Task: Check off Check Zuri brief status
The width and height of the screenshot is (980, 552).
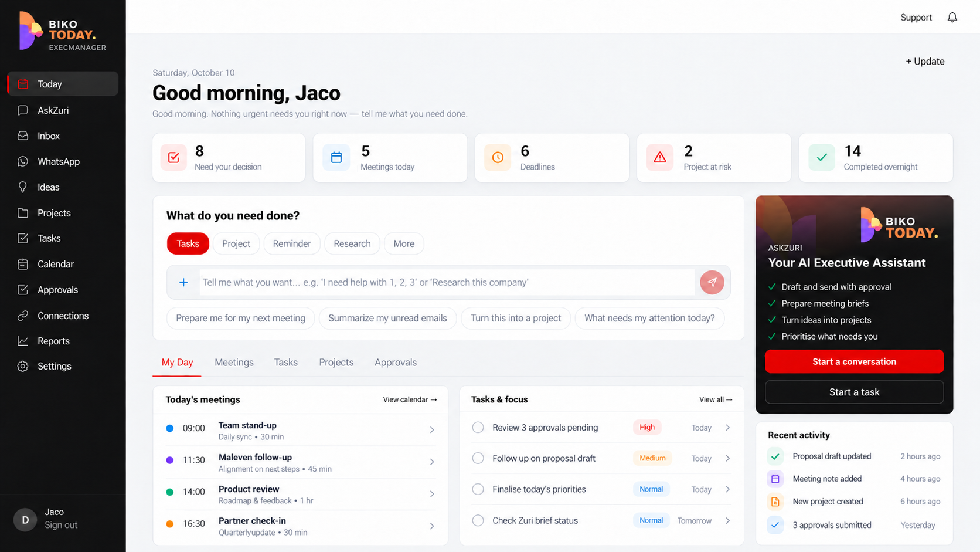Action: (x=478, y=520)
